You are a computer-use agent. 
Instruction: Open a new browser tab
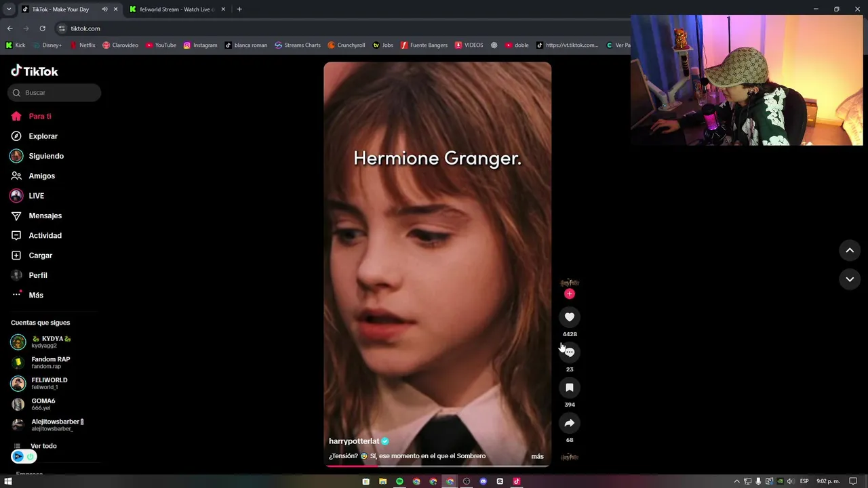[239, 9]
